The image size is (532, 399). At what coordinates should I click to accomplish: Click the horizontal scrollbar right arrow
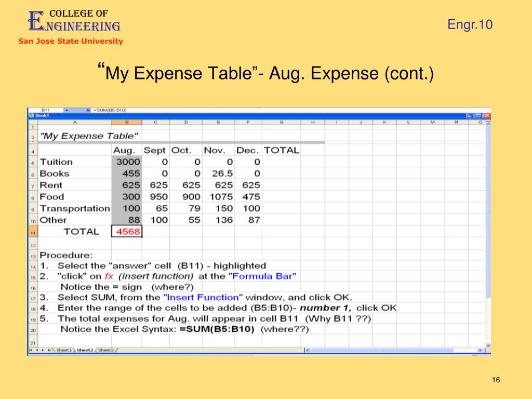(x=480, y=350)
